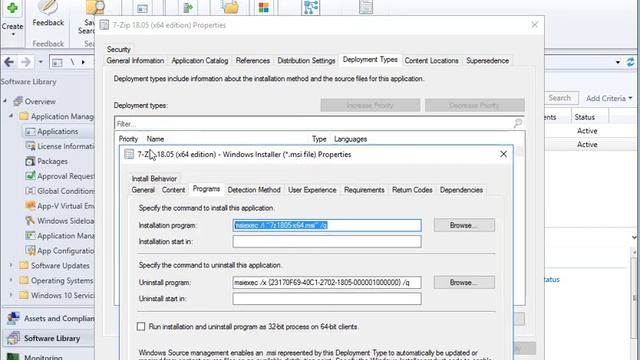The height and width of the screenshot is (360, 640).
Task: Select the Packages node icon
Action: pos(30,161)
